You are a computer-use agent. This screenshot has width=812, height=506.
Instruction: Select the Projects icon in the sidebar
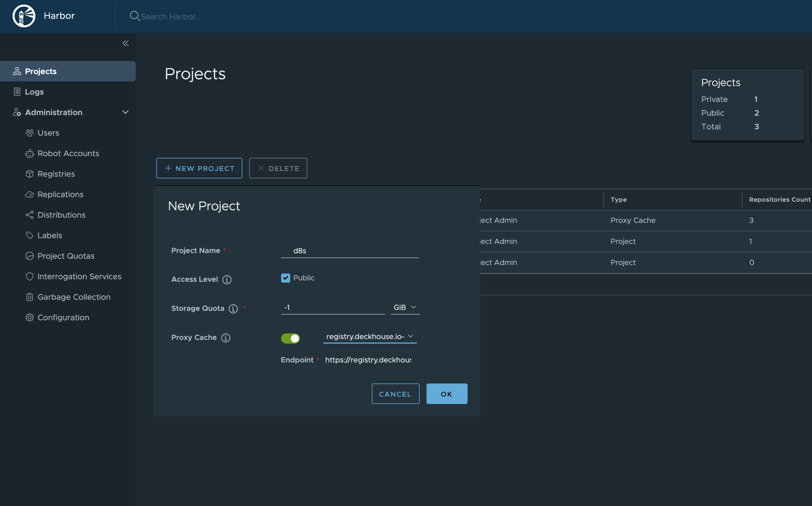(x=17, y=71)
